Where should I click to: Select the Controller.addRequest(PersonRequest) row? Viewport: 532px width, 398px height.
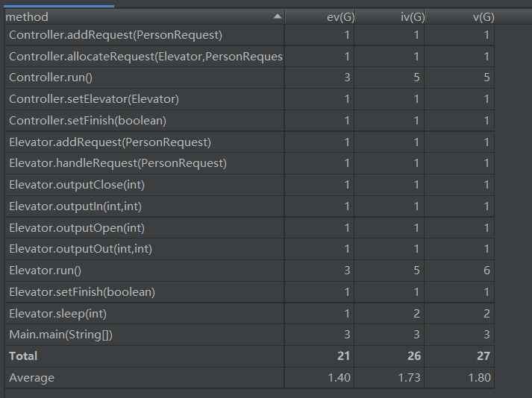point(116,35)
